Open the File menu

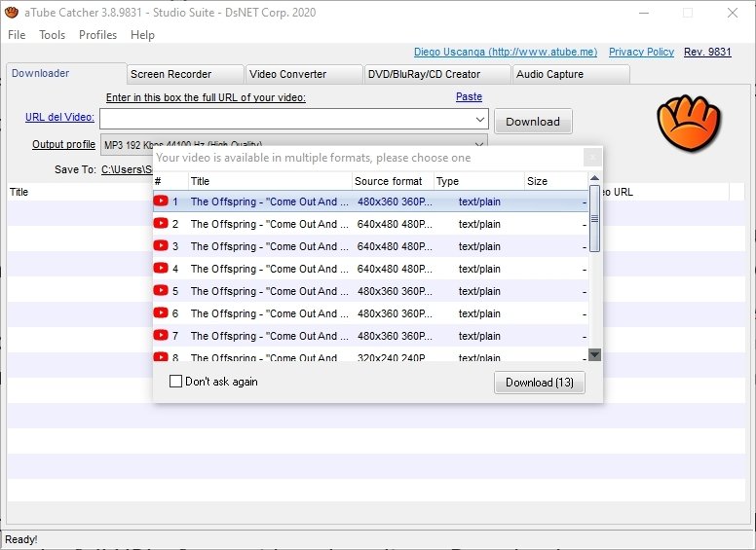17,35
